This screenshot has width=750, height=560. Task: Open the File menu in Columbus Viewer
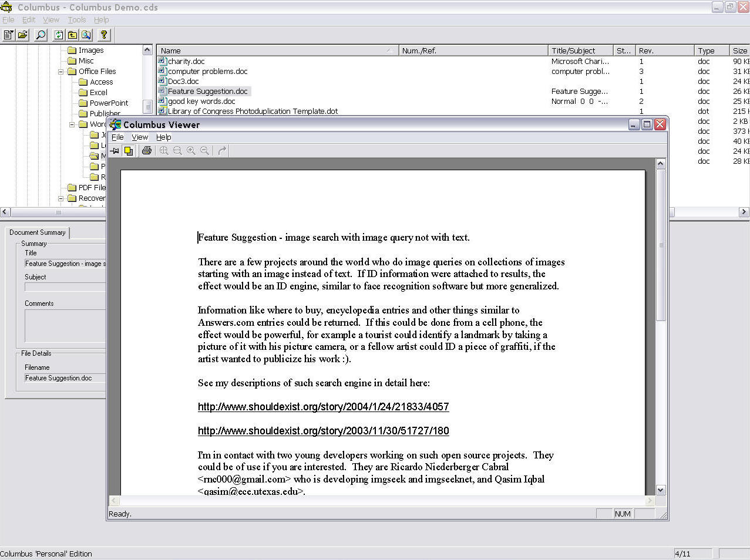(x=117, y=137)
